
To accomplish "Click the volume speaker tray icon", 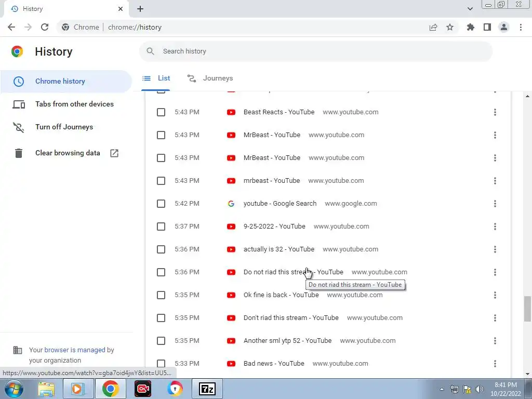I will point(480,389).
